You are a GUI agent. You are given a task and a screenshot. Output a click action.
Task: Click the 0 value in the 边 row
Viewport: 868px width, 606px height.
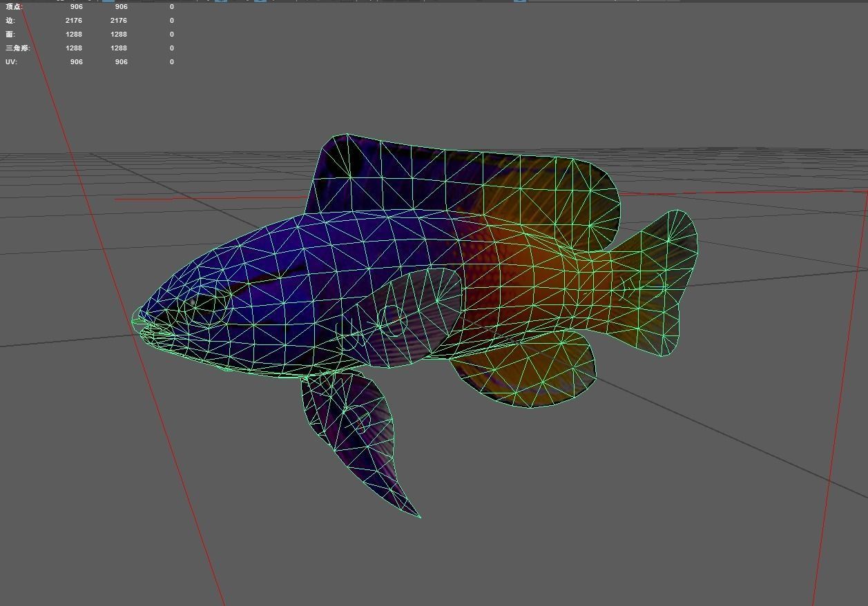point(172,21)
